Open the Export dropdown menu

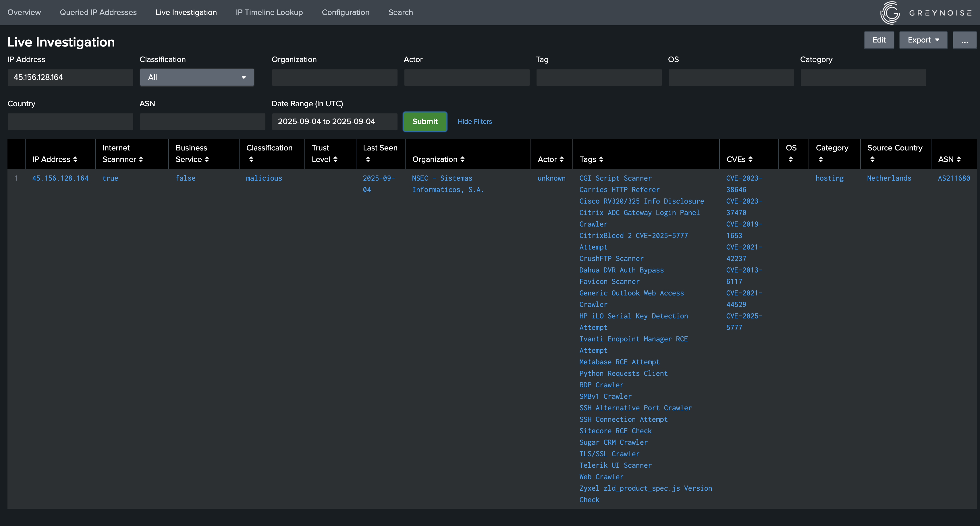point(923,40)
